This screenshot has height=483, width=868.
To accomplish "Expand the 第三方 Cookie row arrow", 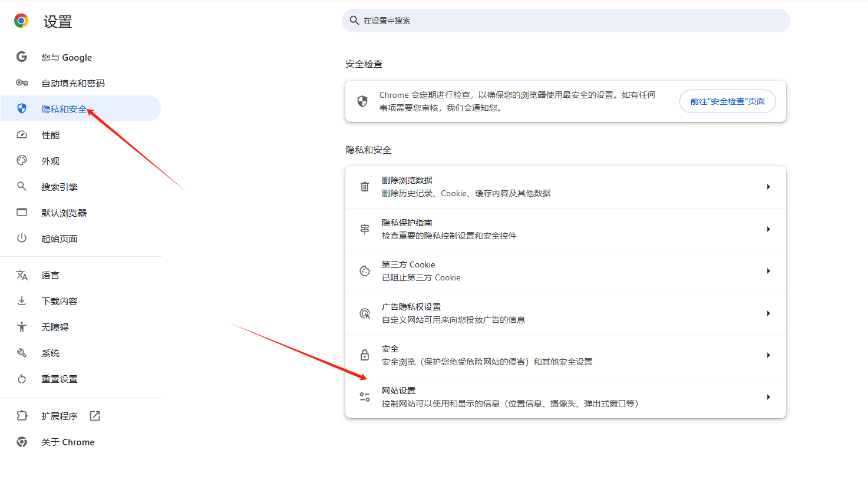I will tap(768, 271).
